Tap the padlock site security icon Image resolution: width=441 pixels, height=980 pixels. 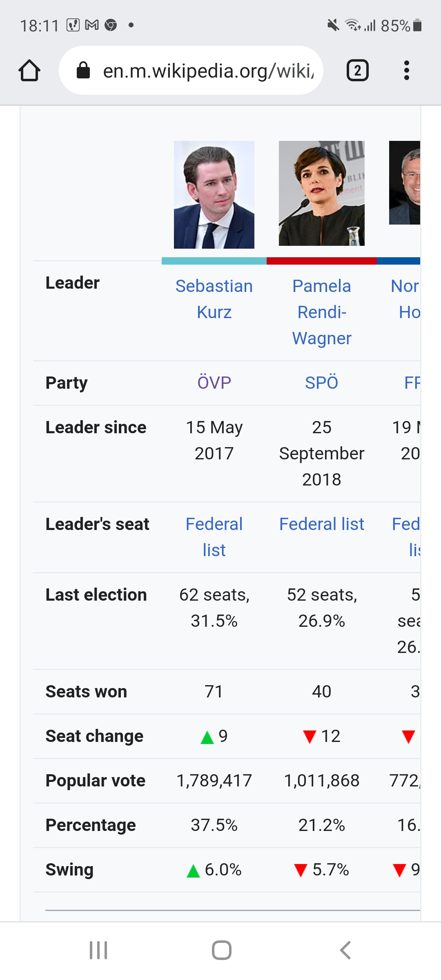coord(83,70)
